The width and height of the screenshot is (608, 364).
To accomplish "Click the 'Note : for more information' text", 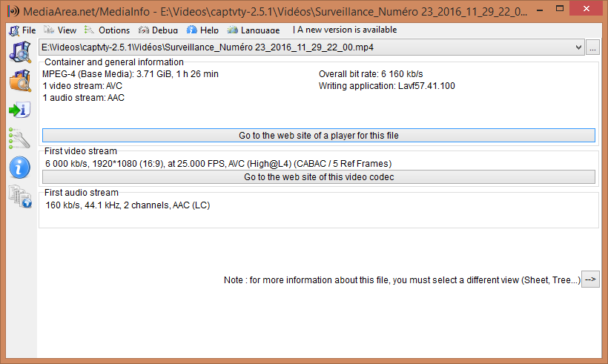I will [402, 280].
